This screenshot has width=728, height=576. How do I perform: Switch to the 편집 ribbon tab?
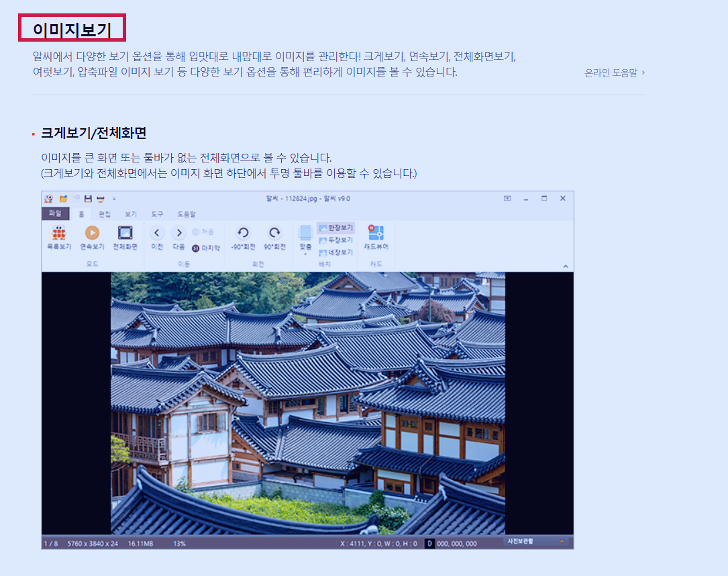coord(105,214)
